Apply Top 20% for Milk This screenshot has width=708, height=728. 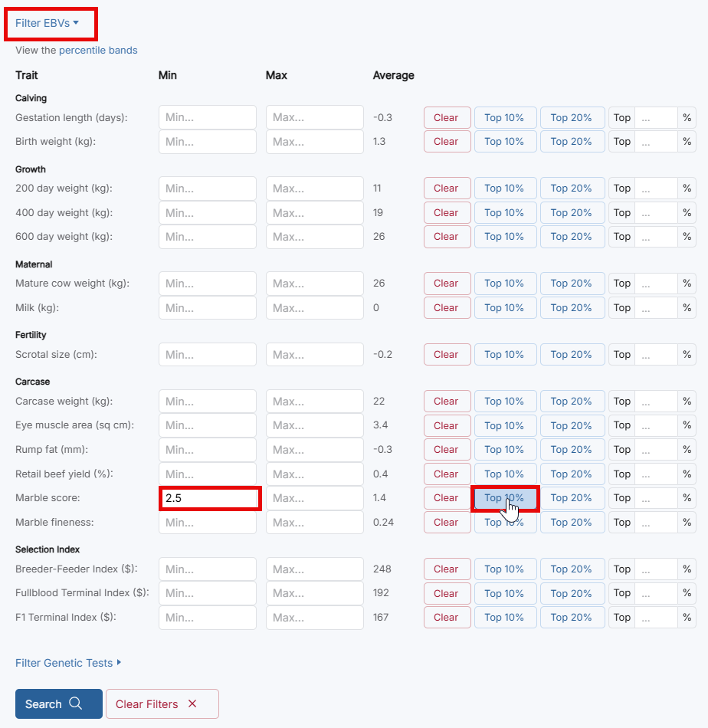(572, 307)
